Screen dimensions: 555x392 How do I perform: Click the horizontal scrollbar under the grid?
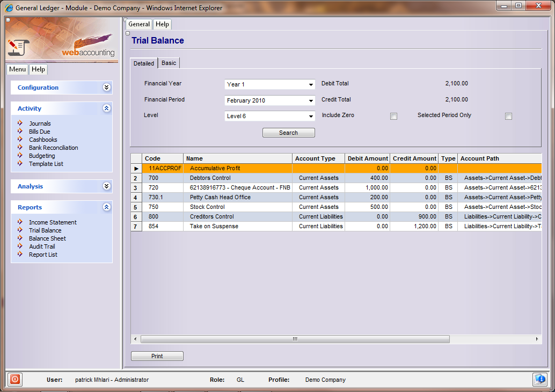point(294,339)
